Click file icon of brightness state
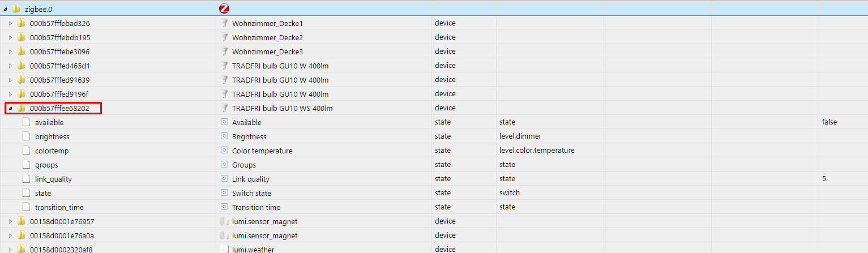Screen dimensions: 868x253 pyautogui.click(x=26, y=136)
